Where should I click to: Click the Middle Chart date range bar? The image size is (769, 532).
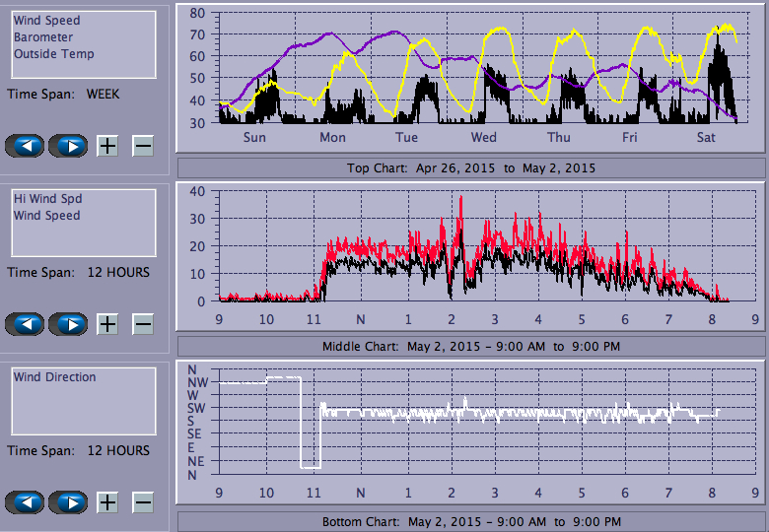[470, 347]
